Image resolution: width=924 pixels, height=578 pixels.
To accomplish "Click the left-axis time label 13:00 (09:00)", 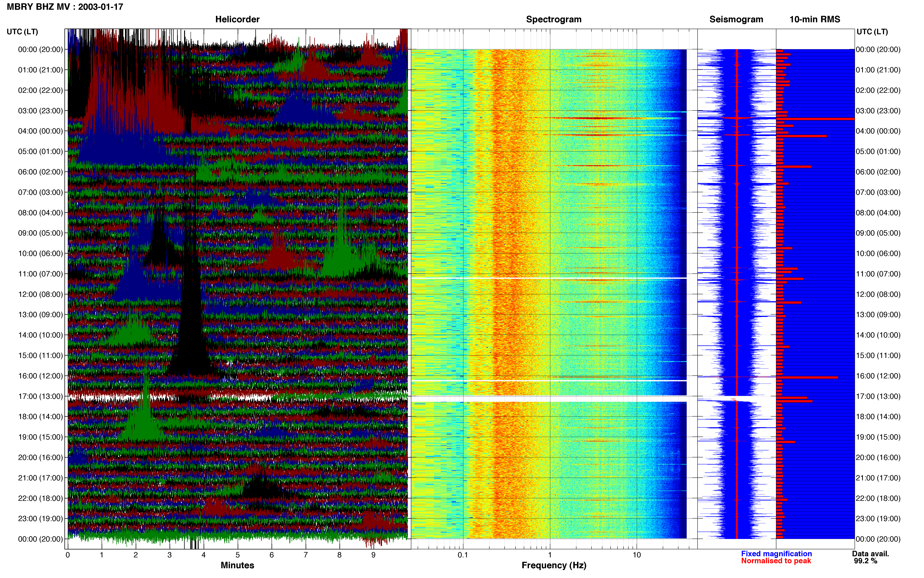I will (x=41, y=315).
